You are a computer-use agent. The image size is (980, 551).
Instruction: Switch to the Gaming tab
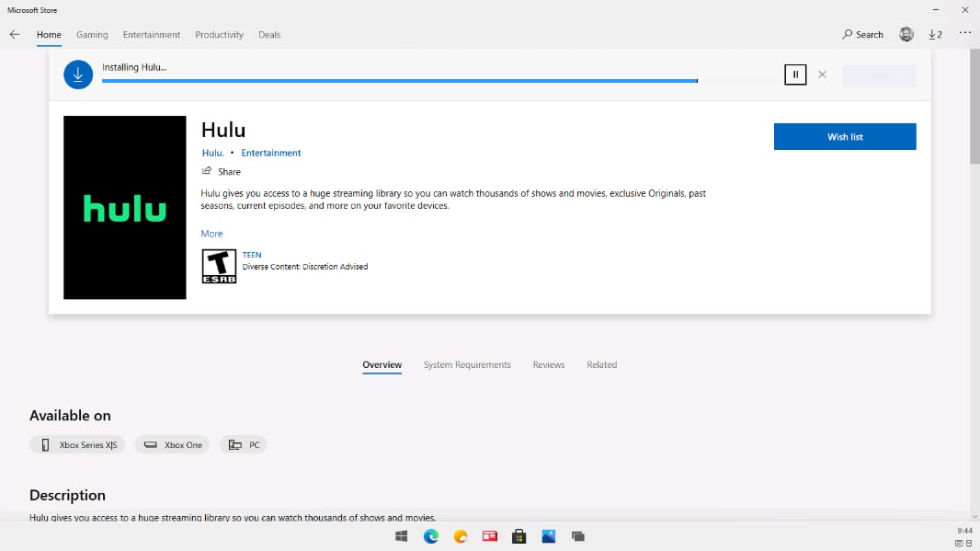pos(92,35)
